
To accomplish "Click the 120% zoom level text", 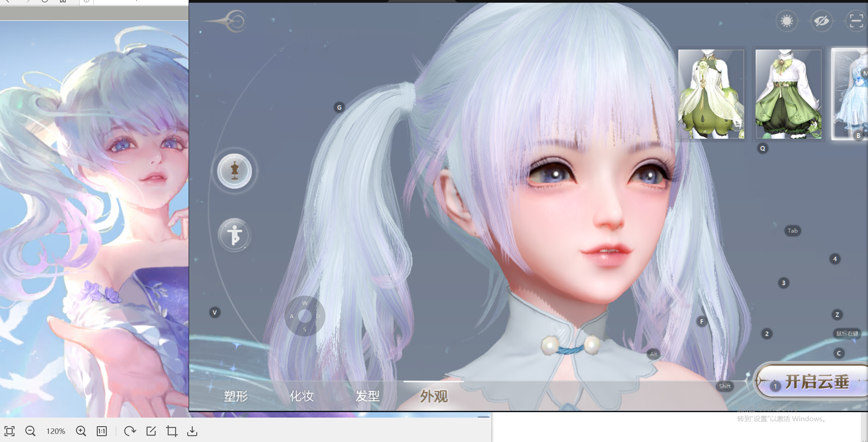I will (x=56, y=431).
